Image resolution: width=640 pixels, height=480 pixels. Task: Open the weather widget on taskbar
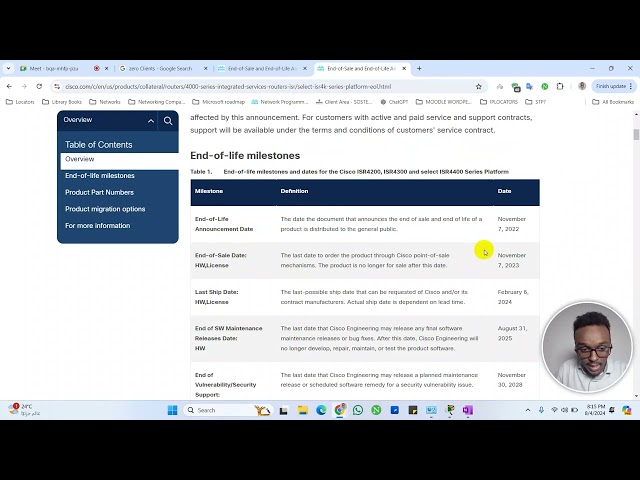coord(24,410)
